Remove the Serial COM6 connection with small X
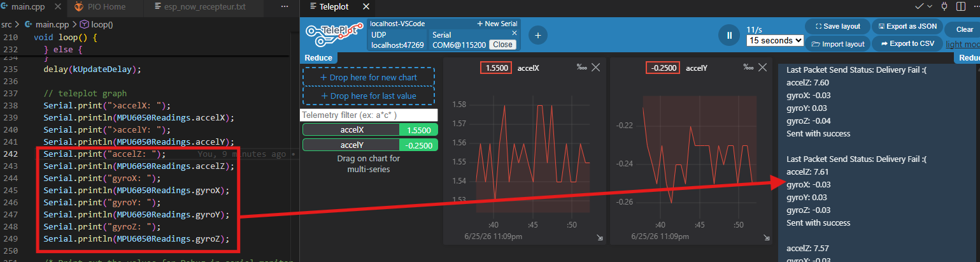Screen dimensions: 980x262 point(515,33)
